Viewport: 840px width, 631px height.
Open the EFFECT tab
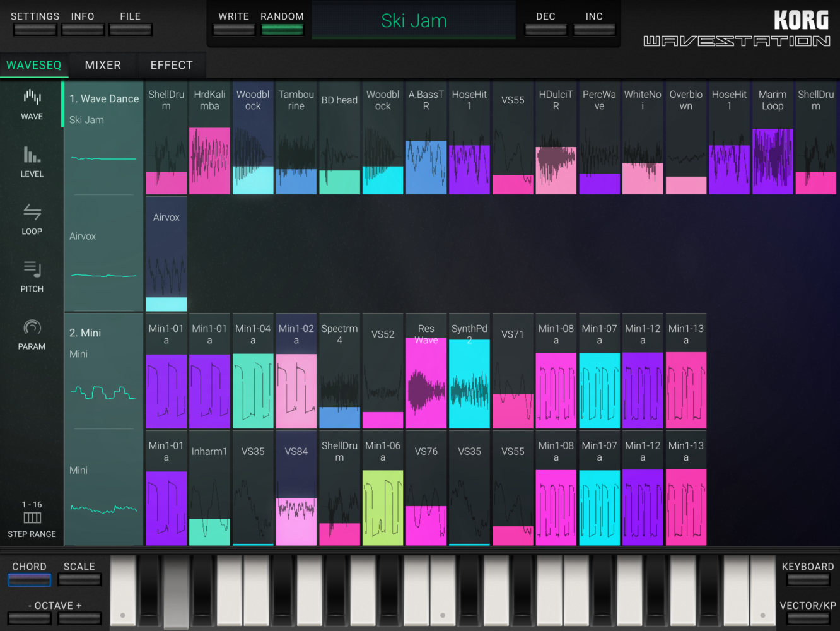point(172,65)
